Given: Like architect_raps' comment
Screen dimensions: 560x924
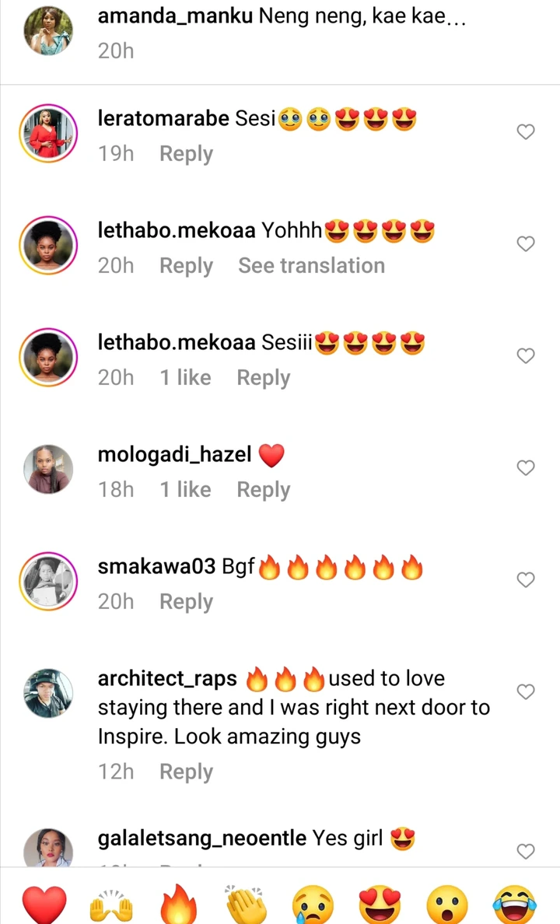Looking at the screenshot, I should pos(526,692).
